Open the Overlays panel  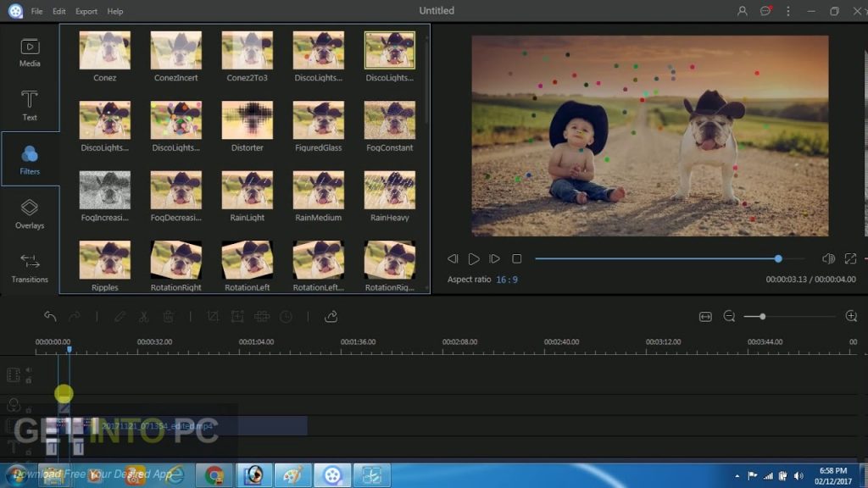tap(30, 214)
